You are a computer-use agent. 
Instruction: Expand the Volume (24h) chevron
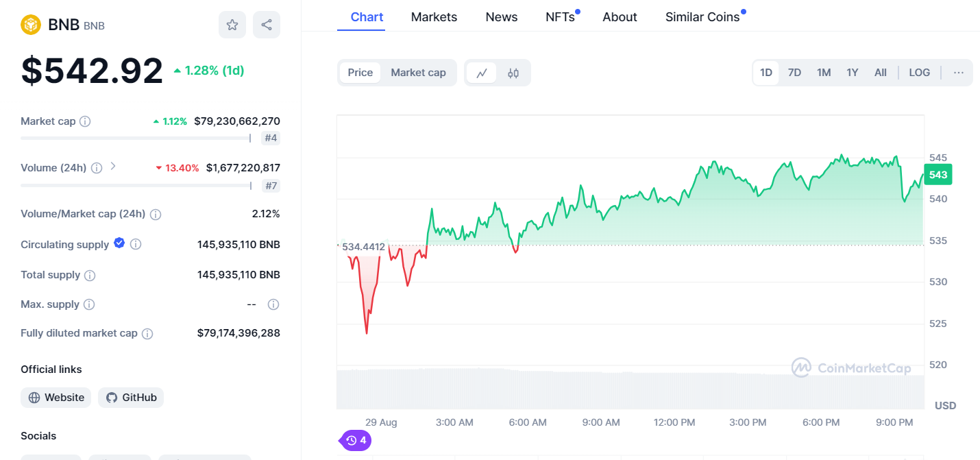click(113, 166)
